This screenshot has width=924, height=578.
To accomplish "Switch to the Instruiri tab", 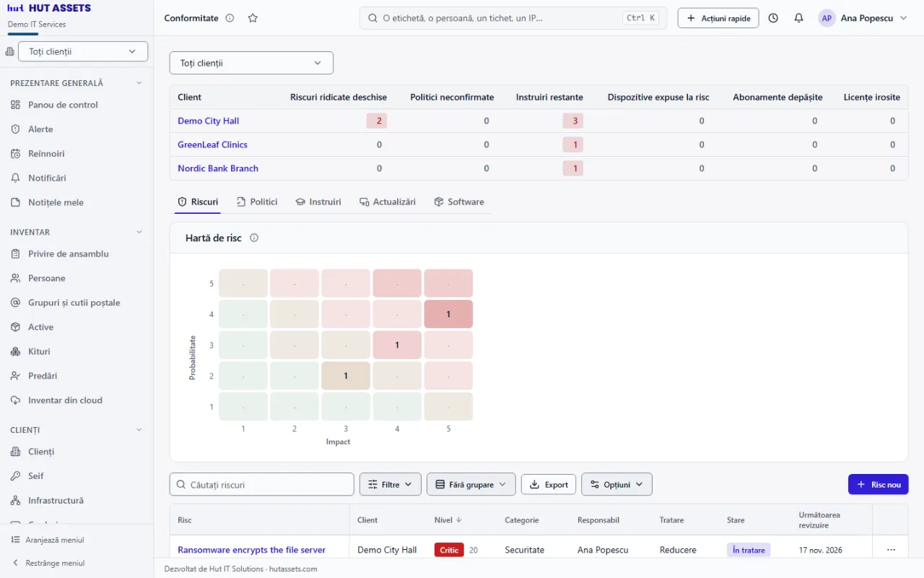I will pyautogui.click(x=318, y=202).
